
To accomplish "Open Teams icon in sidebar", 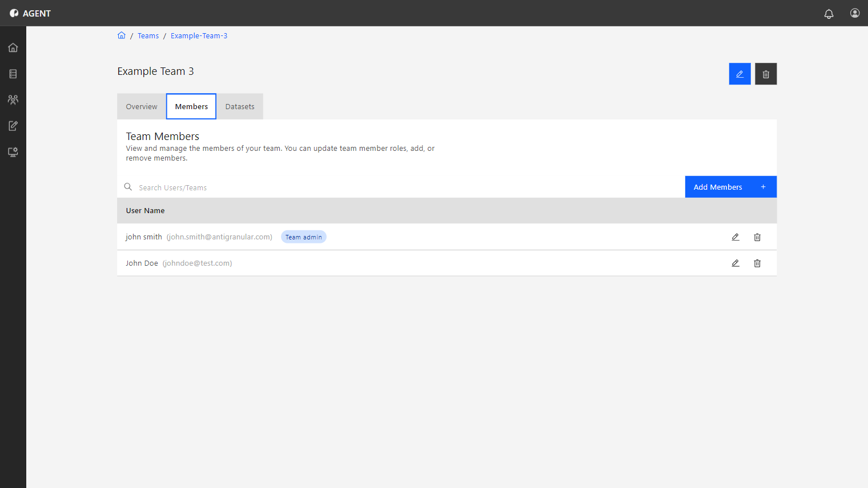I will [x=13, y=99].
